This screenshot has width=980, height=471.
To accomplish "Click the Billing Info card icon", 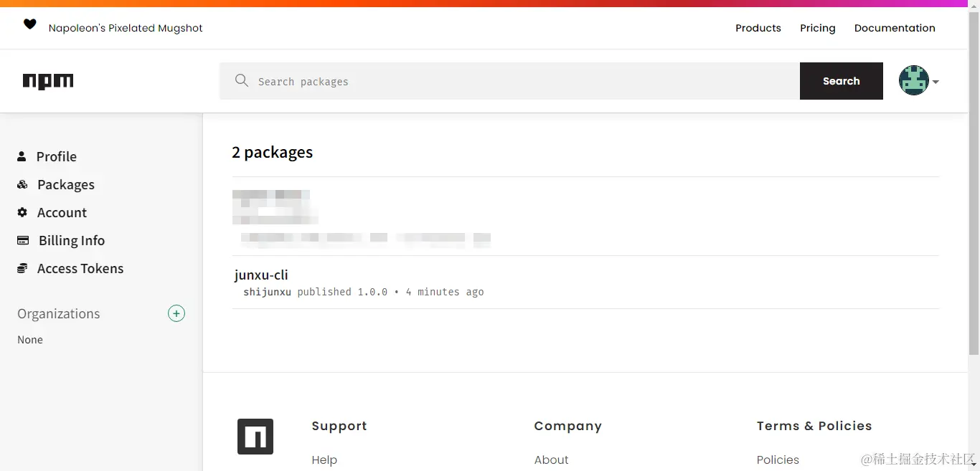I will 23,240.
